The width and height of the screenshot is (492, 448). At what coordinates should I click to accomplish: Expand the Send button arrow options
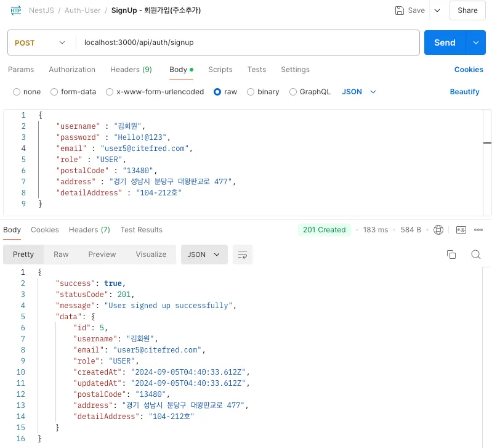click(x=475, y=43)
